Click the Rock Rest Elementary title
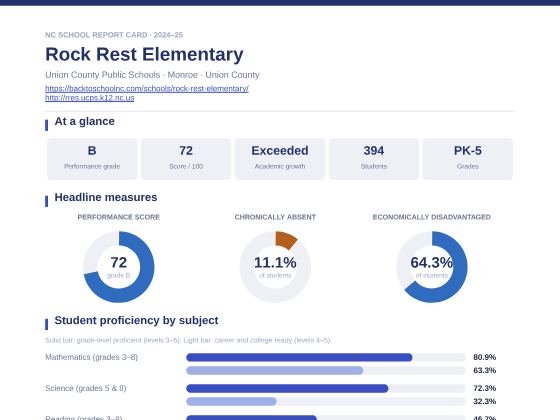Image resolution: width=560 pixels, height=420 pixels. click(144, 54)
